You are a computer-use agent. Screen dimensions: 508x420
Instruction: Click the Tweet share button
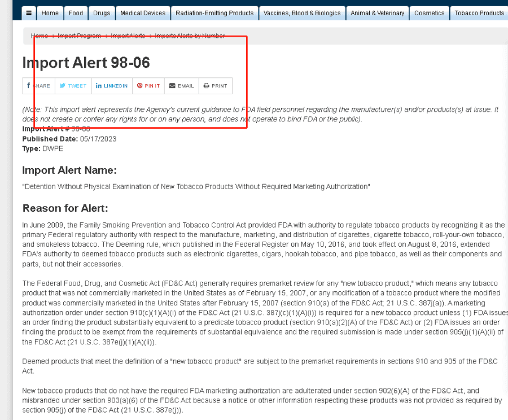[73, 86]
